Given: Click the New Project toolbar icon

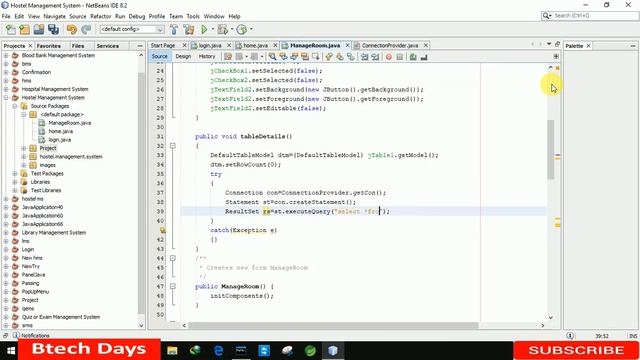Looking at the screenshot, I should (24, 29).
